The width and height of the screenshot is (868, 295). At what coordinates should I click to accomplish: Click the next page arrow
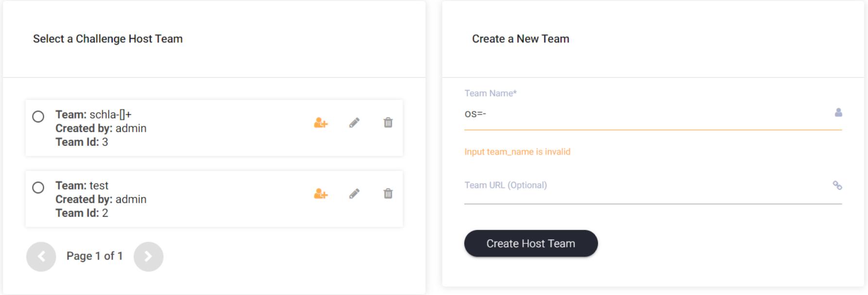point(149,256)
